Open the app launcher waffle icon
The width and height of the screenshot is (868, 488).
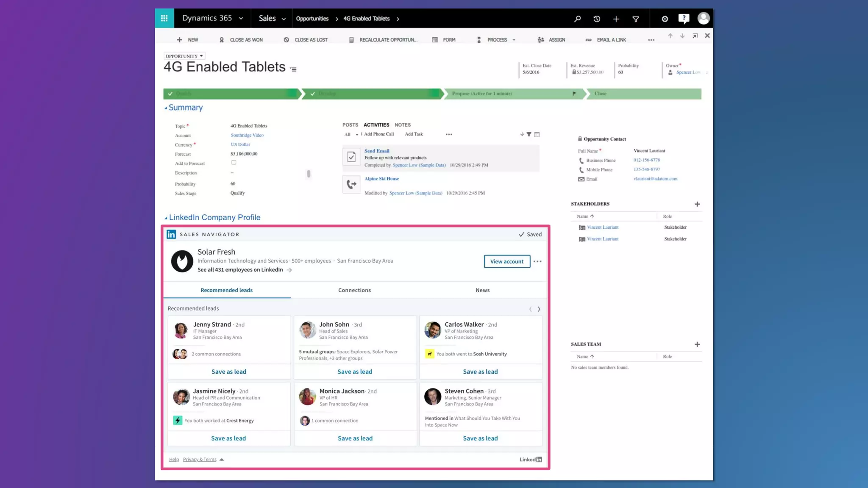164,18
